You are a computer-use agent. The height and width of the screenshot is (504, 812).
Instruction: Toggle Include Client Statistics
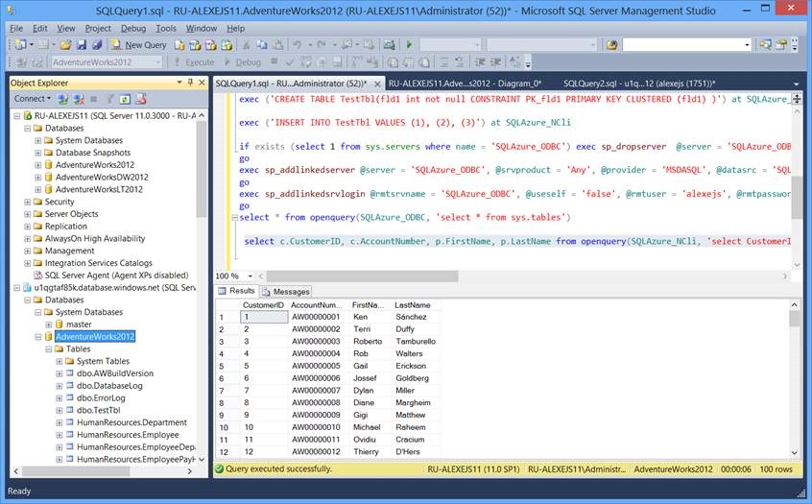point(371,62)
